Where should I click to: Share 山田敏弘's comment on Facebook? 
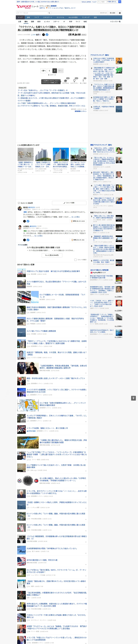click(x=28, y=240)
